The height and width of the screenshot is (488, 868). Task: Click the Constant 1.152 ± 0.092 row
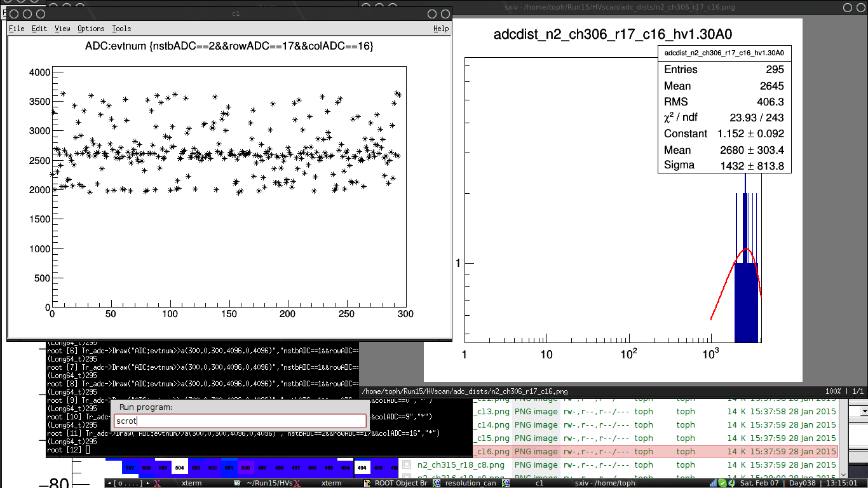pyautogui.click(x=724, y=133)
